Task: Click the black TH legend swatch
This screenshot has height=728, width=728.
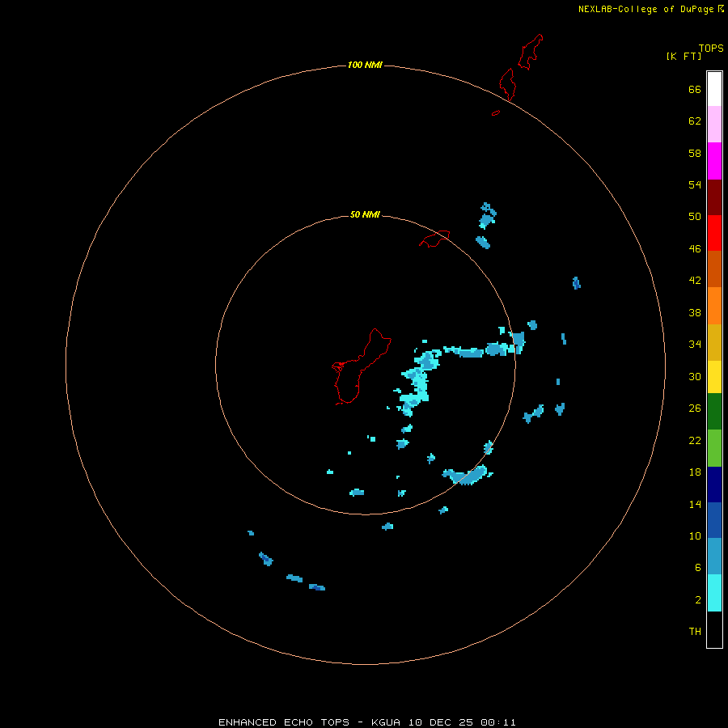Action: coord(714,629)
